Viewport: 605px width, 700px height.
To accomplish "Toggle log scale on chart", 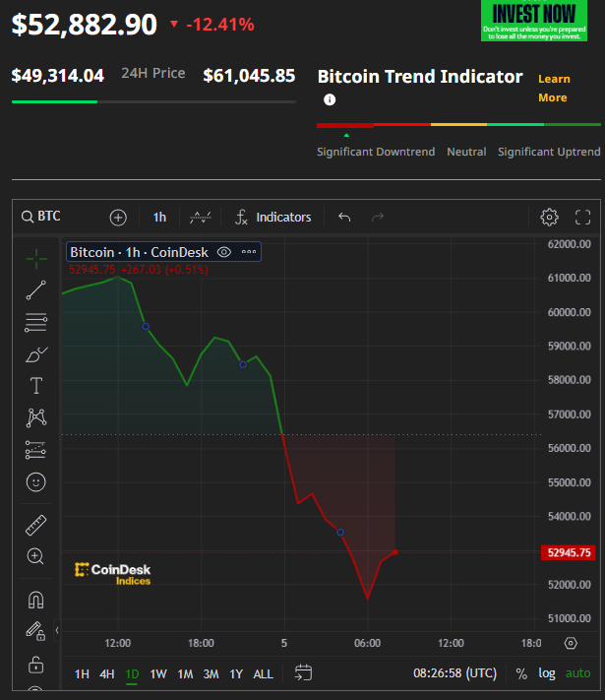I will click(x=547, y=673).
